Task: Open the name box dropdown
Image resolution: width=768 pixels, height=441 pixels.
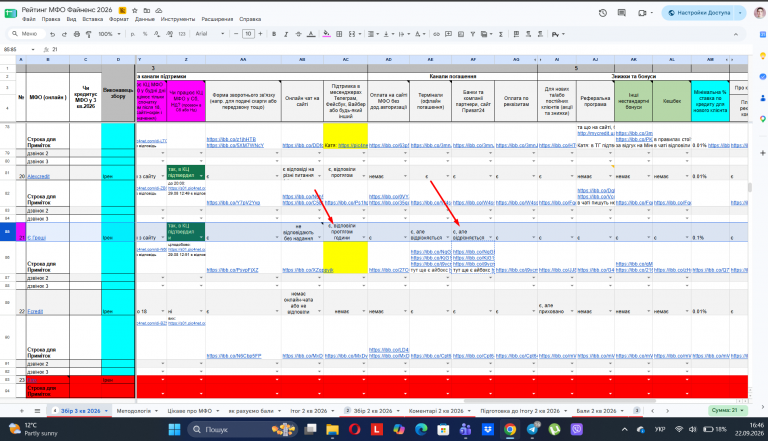Action: pos(33,49)
